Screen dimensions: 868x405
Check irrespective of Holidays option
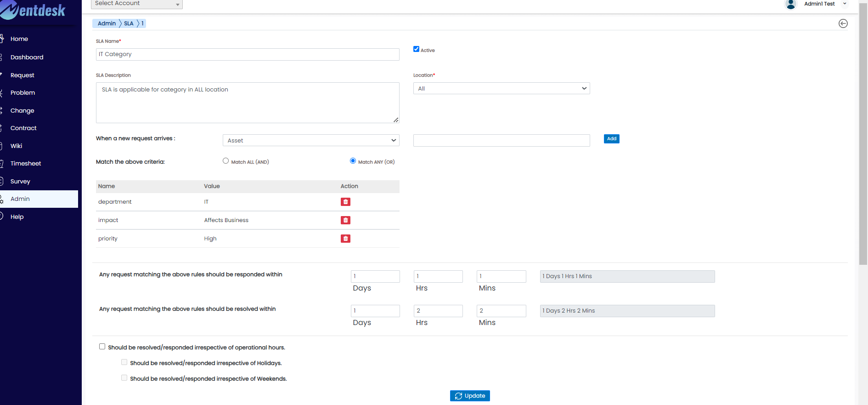124,362
